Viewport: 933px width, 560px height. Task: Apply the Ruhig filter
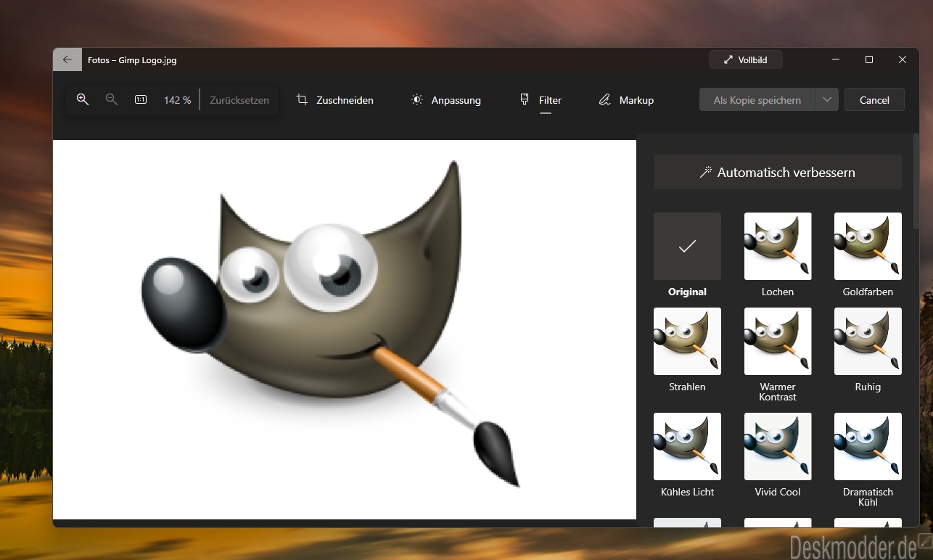(x=868, y=341)
